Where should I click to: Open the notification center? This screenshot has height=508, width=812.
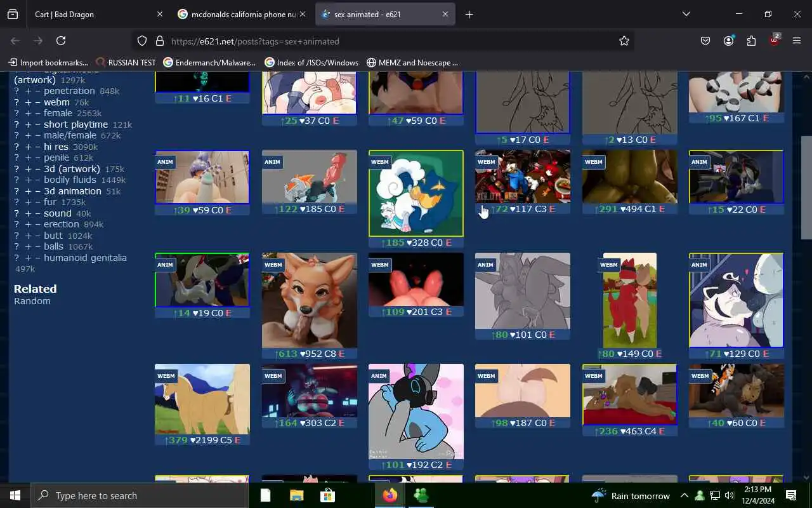(791, 495)
